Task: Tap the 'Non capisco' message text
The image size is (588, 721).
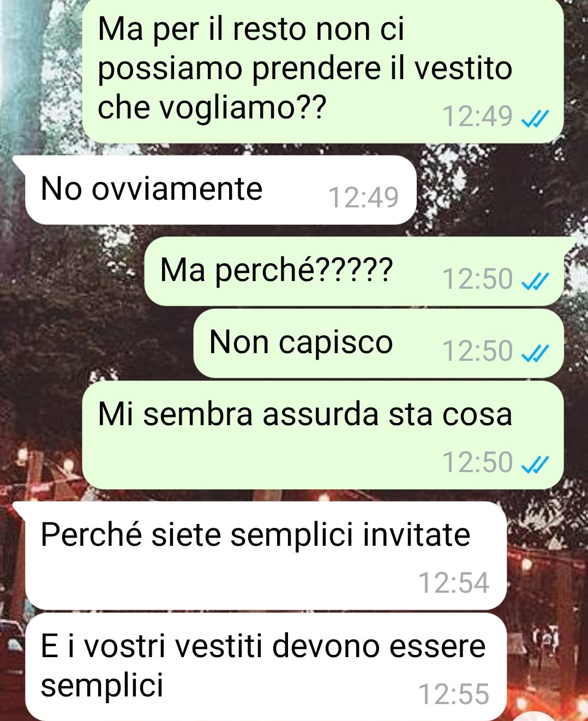Action: pos(301,343)
